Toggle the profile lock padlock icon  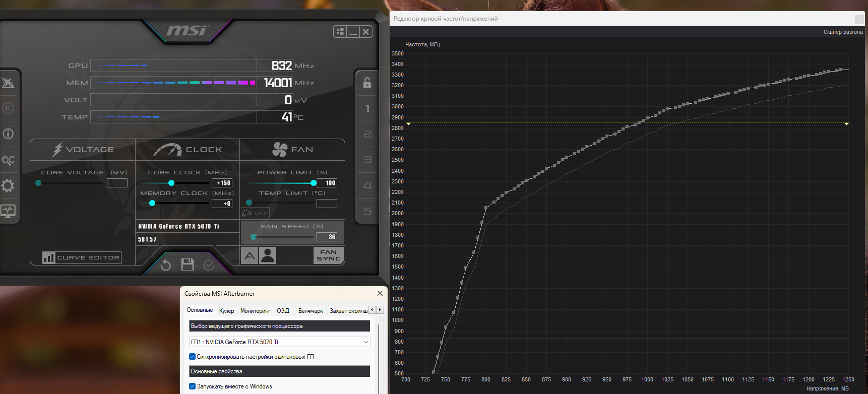[x=367, y=83]
